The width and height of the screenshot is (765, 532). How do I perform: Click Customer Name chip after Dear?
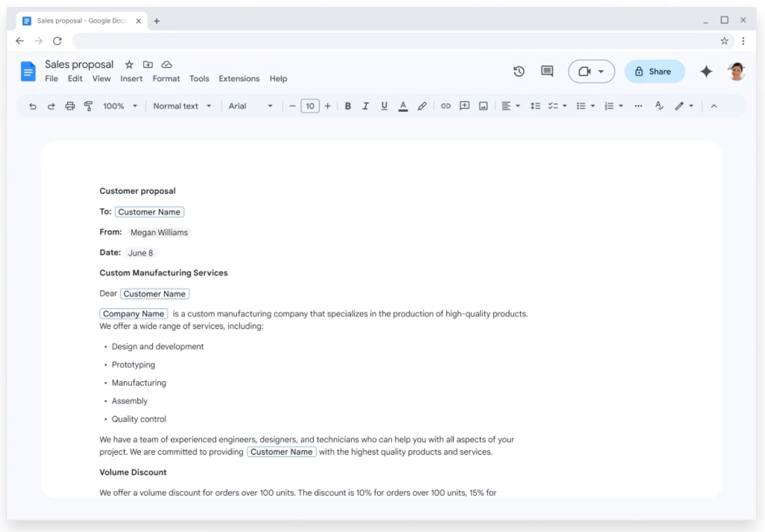(x=155, y=294)
